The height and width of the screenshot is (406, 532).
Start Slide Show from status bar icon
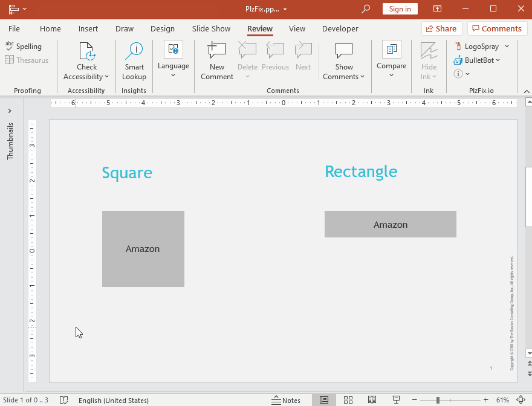[396, 400]
